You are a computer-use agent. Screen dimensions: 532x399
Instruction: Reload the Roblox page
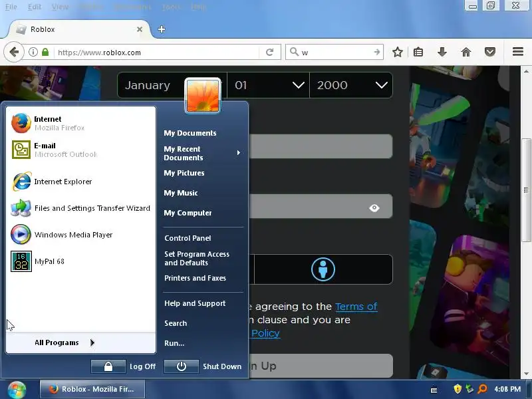point(270,53)
